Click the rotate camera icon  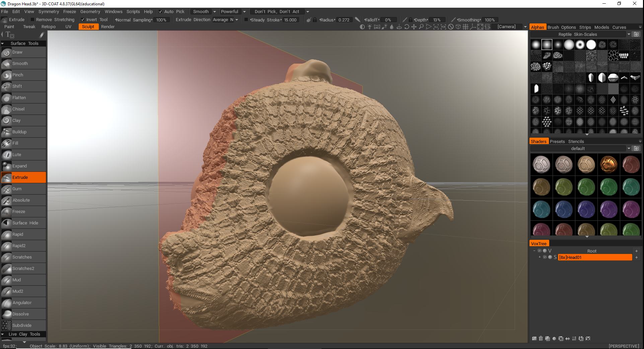(x=407, y=27)
